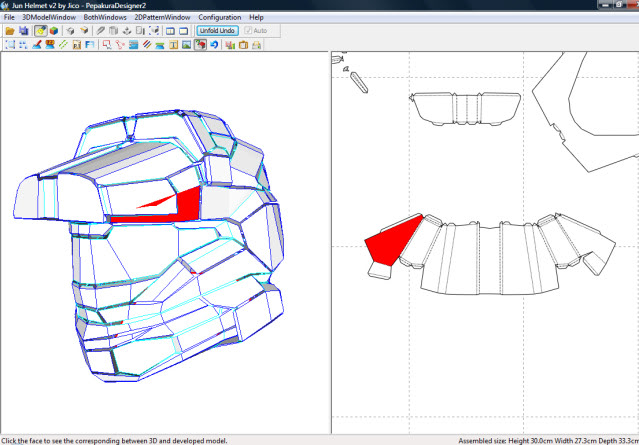The height and width of the screenshot is (445, 639).
Task: Open the File menu
Action: tap(9, 17)
